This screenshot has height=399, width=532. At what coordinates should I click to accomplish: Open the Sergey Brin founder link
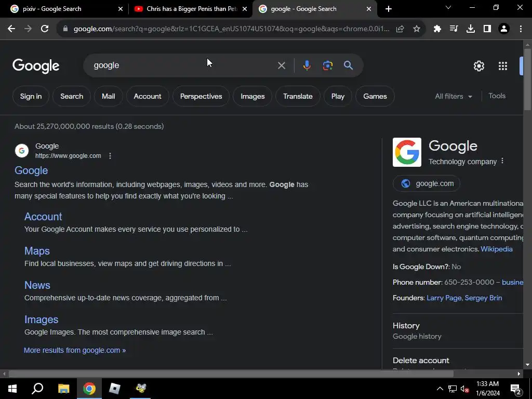484,298
